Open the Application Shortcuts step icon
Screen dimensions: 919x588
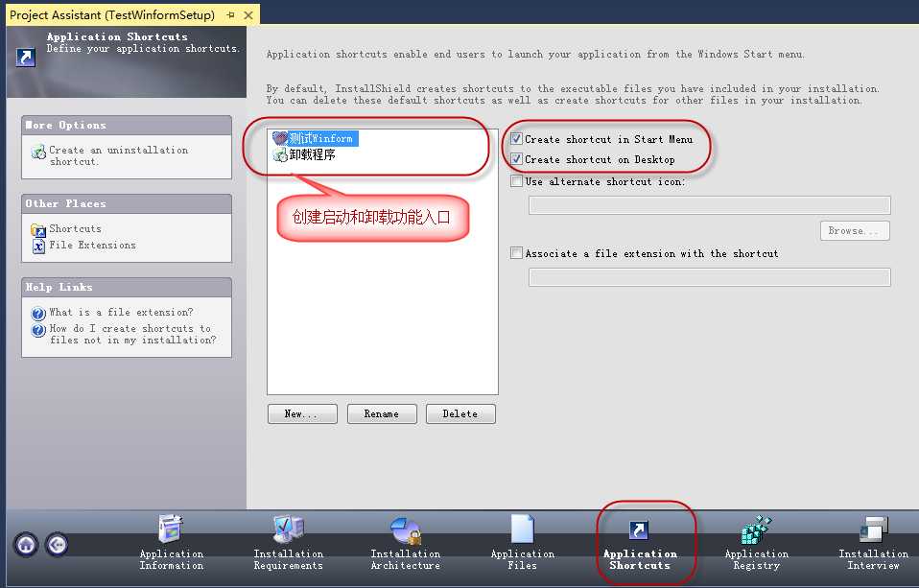[x=638, y=529]
